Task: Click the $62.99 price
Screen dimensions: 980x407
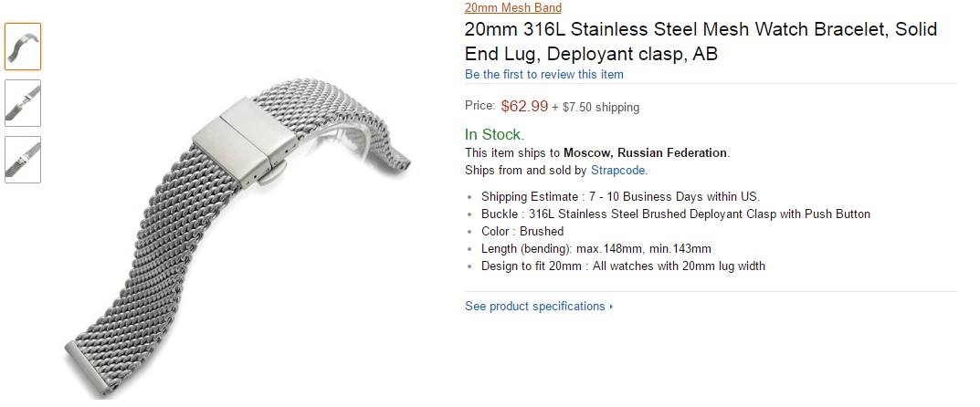Action: click(524, 106)
